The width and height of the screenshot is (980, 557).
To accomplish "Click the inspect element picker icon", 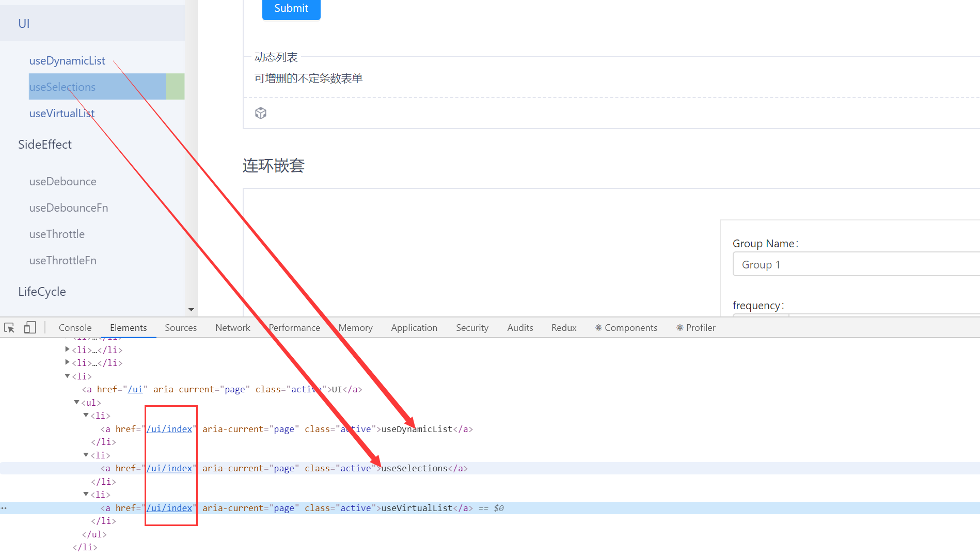I will pos(9,328).
